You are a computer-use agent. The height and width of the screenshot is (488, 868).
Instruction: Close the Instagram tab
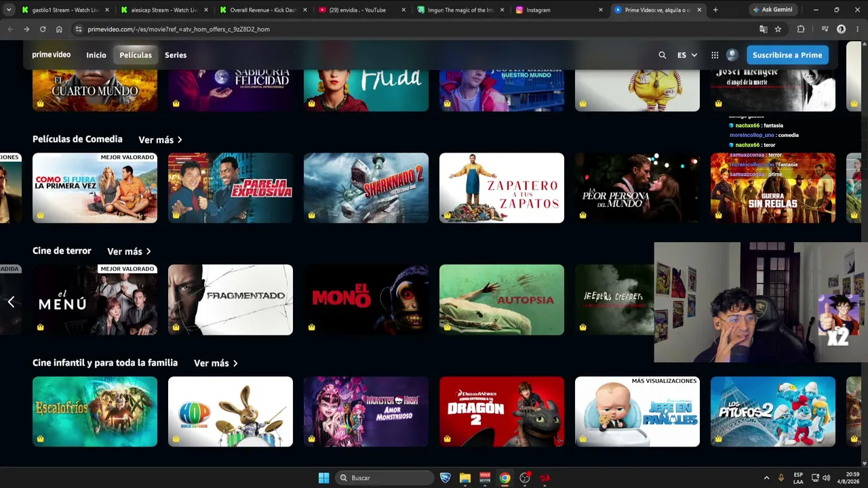601,10
